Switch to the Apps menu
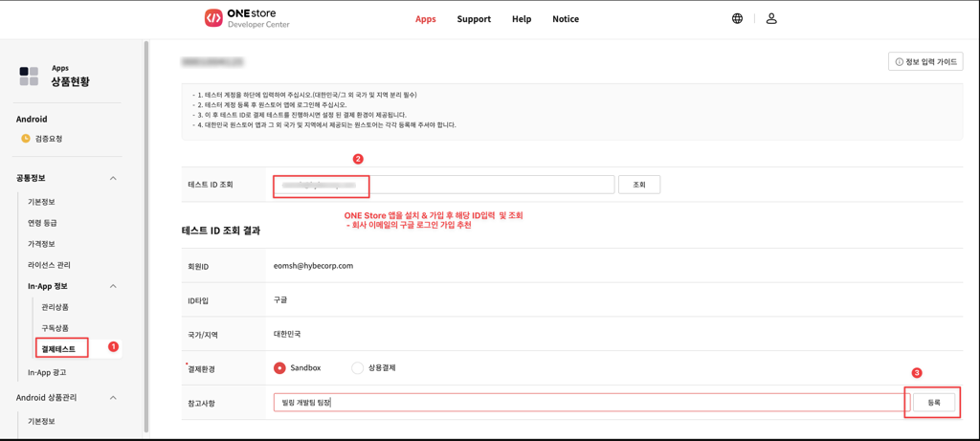The height and width of the screenshot is (441, 980). tap(425, 19)
